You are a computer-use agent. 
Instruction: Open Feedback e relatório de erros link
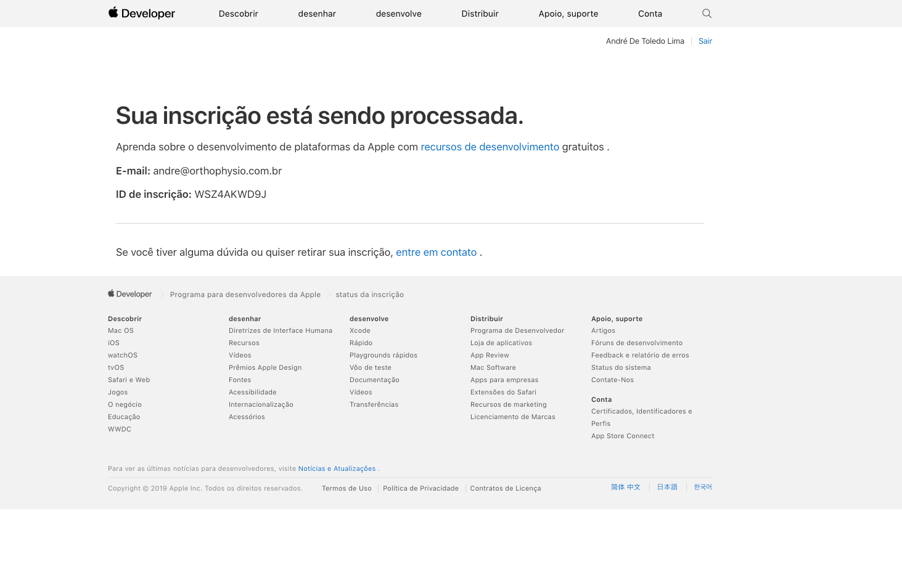coord(640,355)
